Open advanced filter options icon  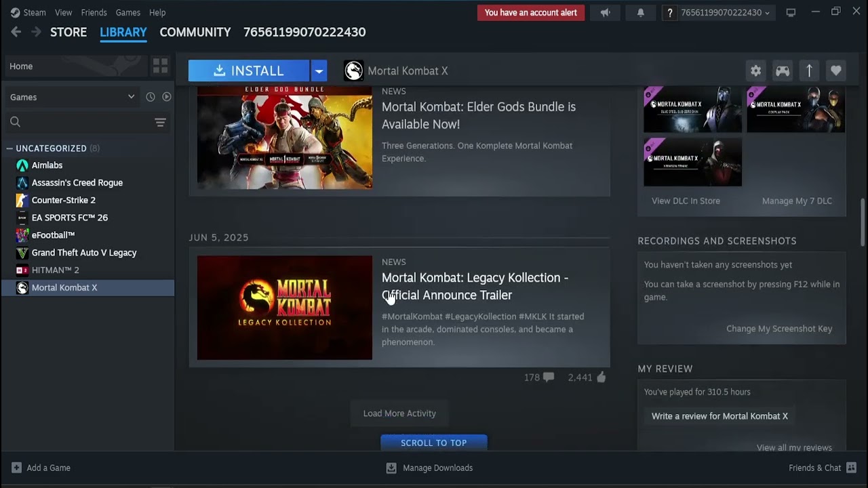click(x=160, y=122)
